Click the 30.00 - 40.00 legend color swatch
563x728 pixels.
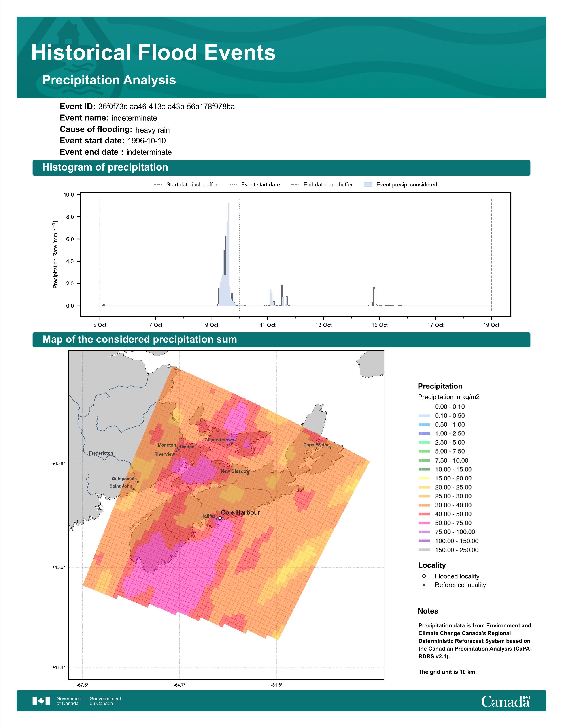point(424,505)
